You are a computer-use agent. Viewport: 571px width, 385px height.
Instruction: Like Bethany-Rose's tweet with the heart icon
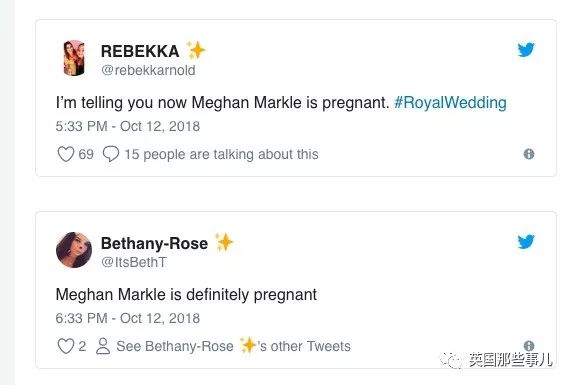coord(66,346)
